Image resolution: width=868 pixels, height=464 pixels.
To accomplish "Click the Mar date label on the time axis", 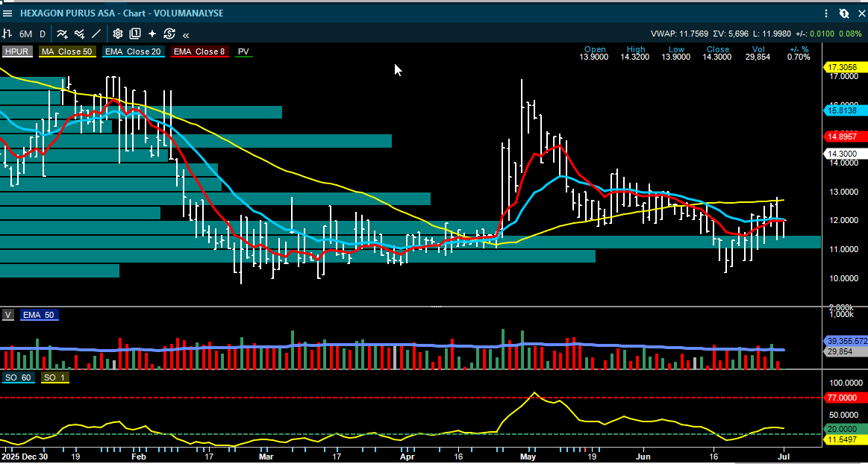I will coord(266,457).
